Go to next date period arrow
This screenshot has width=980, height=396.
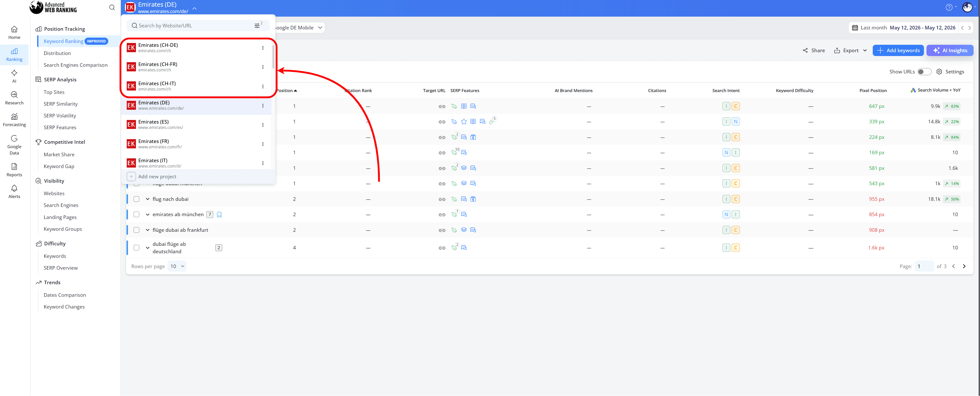[x=969, y=28]
